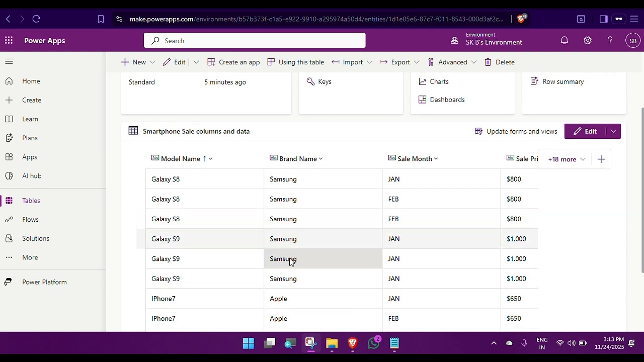Click Import in the command bar
Image resolution: width=644 pixels, height=362 pixels.
[x=347, y=62]
